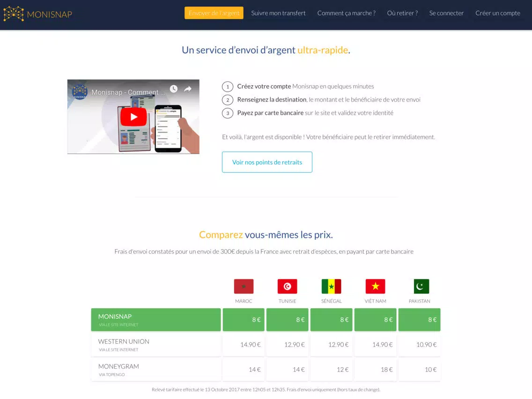532x399 pixels.
Task: Click MoneyGram 14 € Tunisie price
Action: tap(288, 370)
